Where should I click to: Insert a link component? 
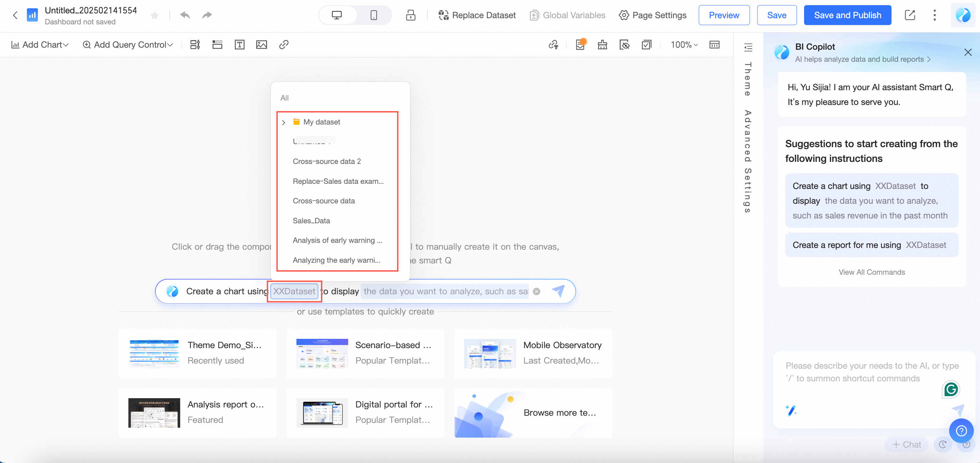coord(284,45)
